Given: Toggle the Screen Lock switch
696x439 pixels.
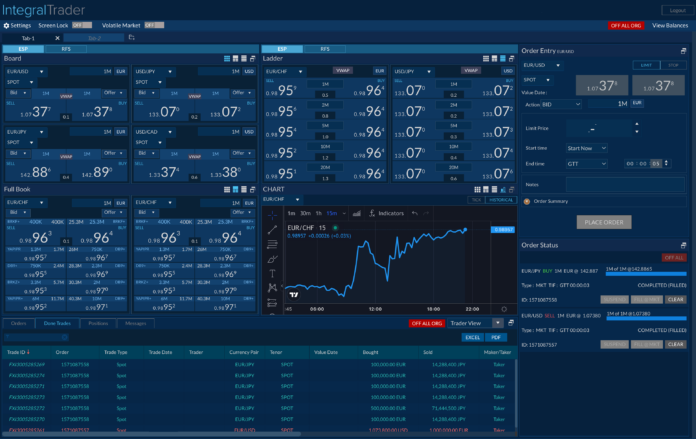Looking at the screenshot, I should pos(82,25).
